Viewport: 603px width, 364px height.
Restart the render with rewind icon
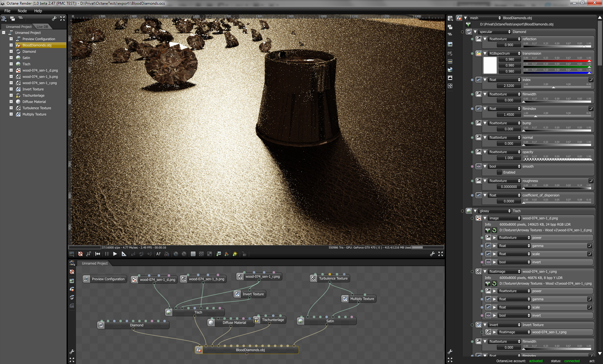98,254
